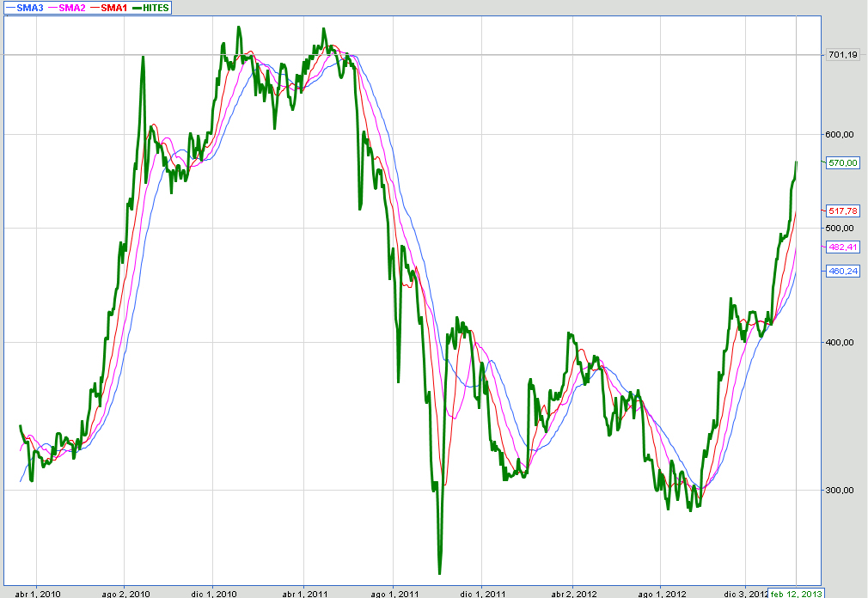Click the green HITES line marker
Screen dimensions: 868x598
pos(138,7)
